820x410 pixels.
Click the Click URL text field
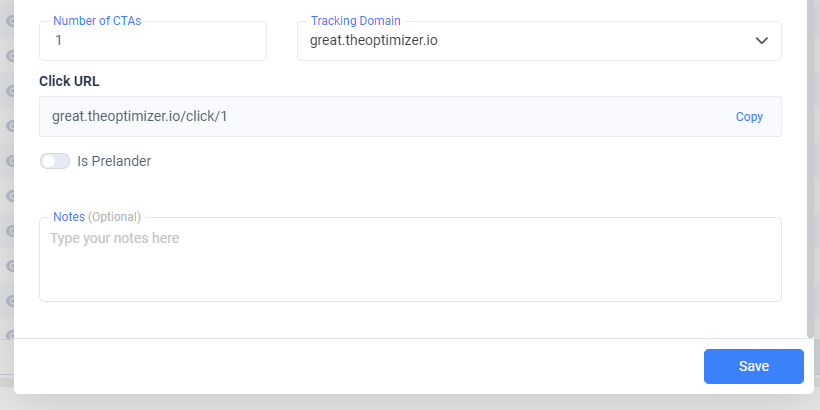point(380,116)
